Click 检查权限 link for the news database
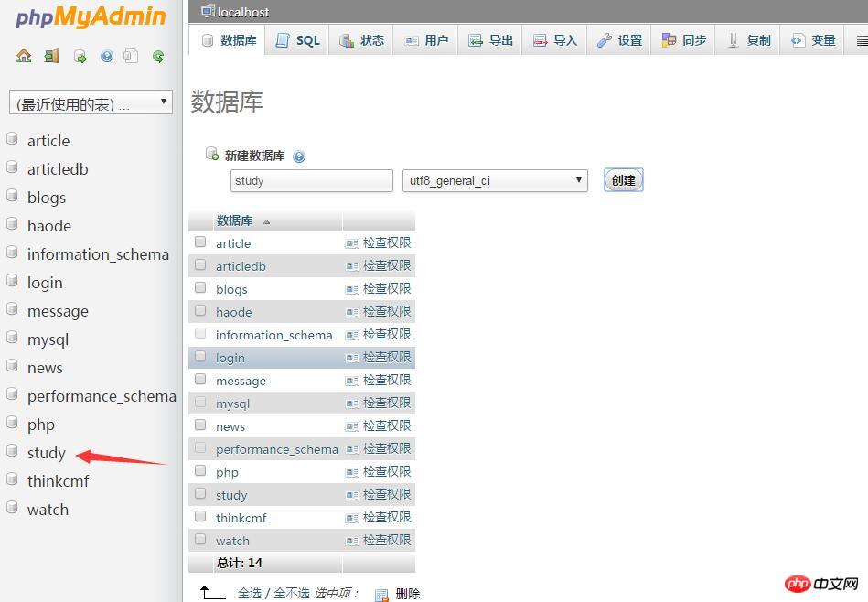This screenshot has width=868, height=602. (386, 425)
